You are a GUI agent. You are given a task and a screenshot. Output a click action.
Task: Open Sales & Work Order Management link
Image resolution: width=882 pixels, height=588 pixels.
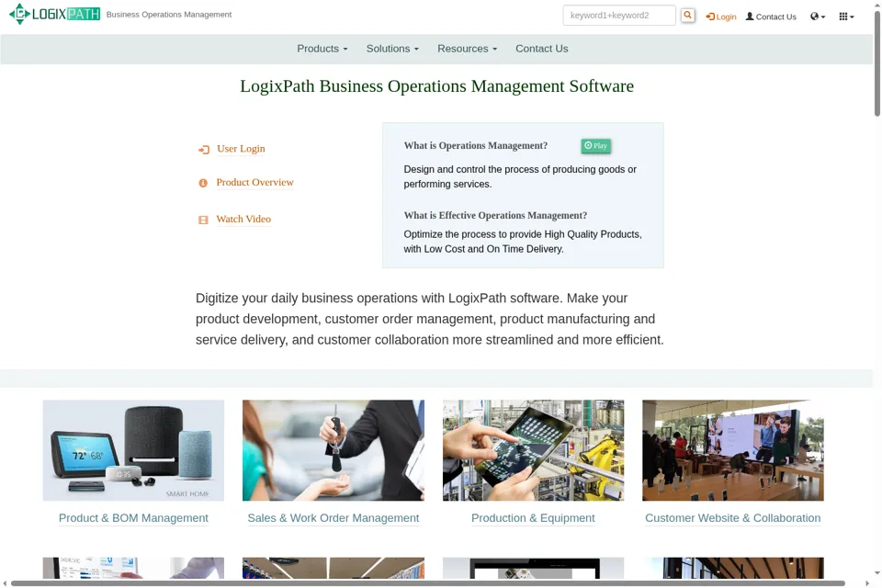click(x=333, y=517)
